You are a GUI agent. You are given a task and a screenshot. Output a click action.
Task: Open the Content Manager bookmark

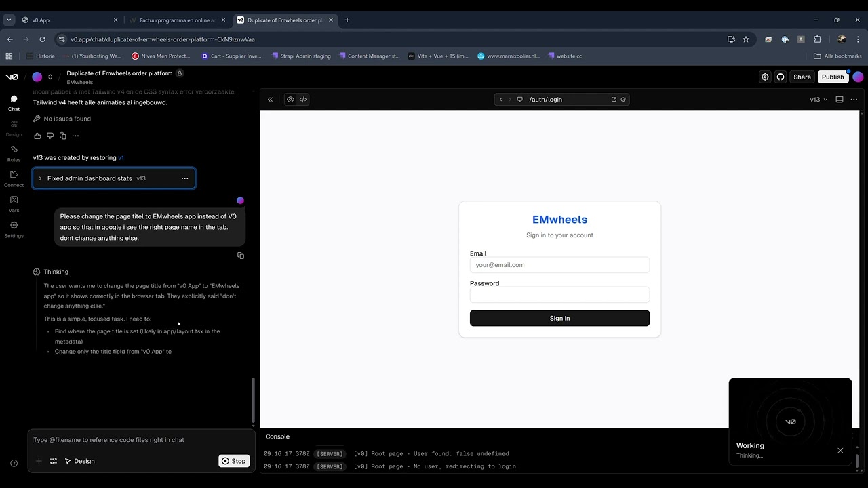point(370,56)
